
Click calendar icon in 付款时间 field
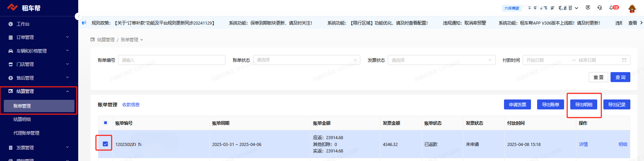click(x=624, y=60)
